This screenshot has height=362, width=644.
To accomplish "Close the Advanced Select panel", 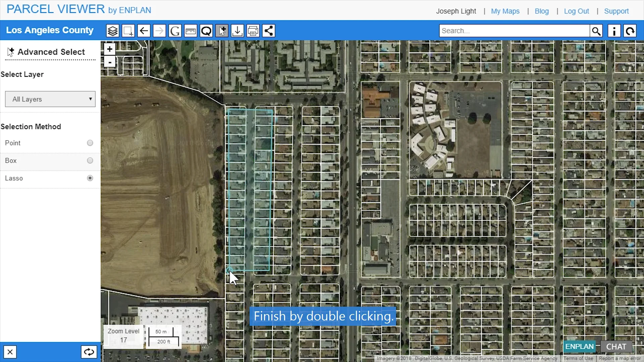I will click(x=10, y=352).
